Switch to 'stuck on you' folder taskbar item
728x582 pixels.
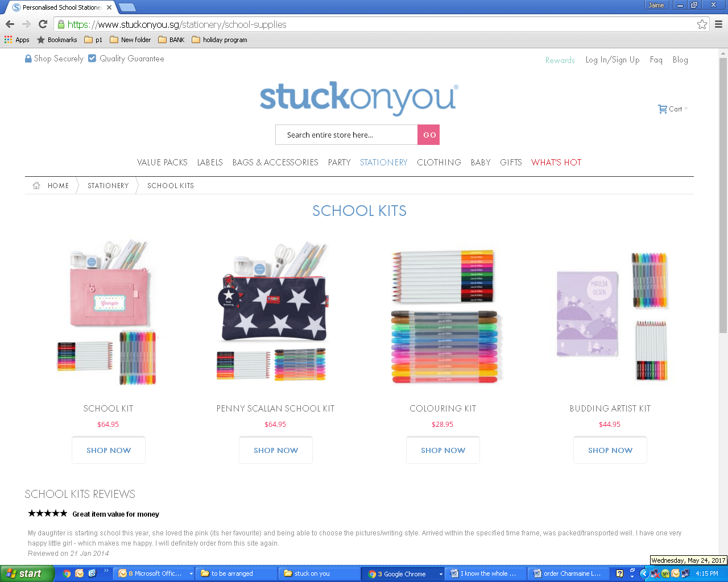pos(320,573)
